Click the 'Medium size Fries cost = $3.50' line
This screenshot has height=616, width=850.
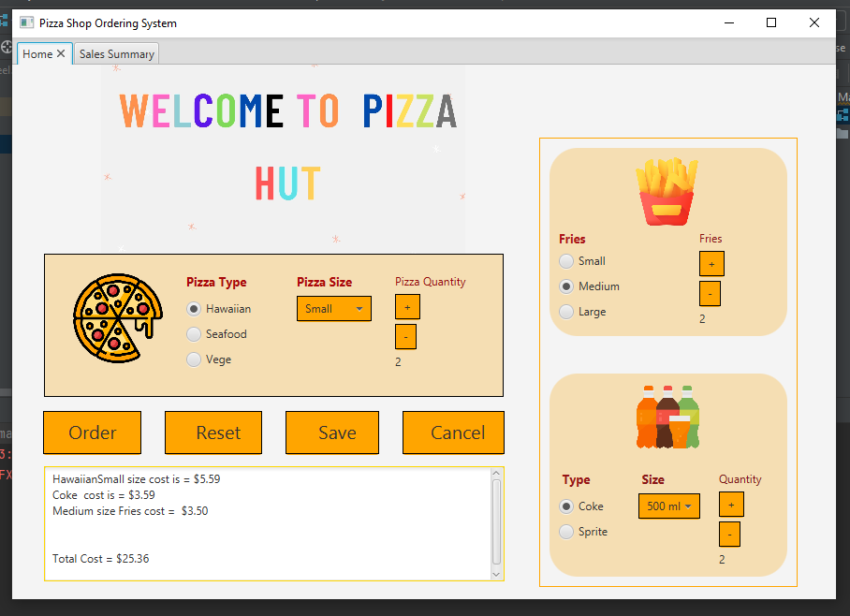[x=130, y=511]
